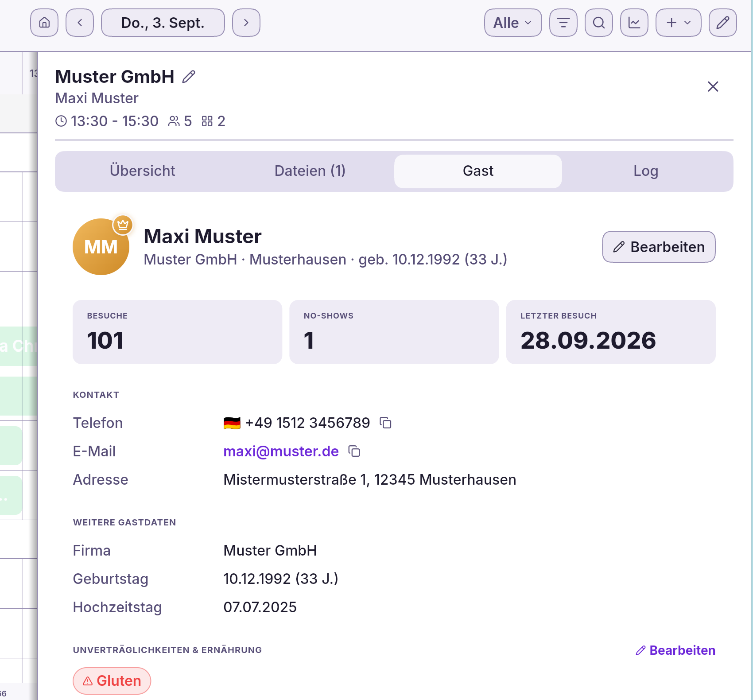Close the reservation detail panel
This screenshot has height=700, width=753.
(x=713, y=86)
